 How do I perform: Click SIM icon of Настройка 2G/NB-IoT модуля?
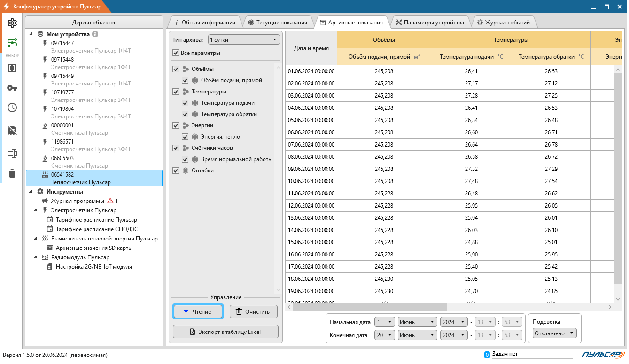pos(50,267)
